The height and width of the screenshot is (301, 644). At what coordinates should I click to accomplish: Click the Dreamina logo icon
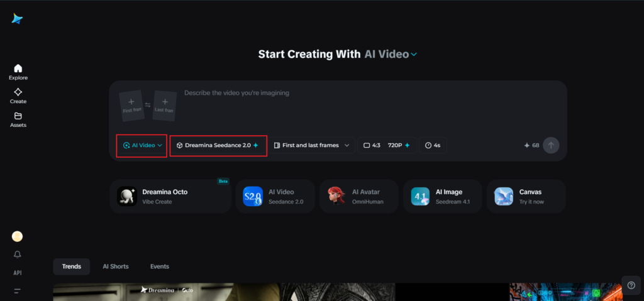pos(17,18)
